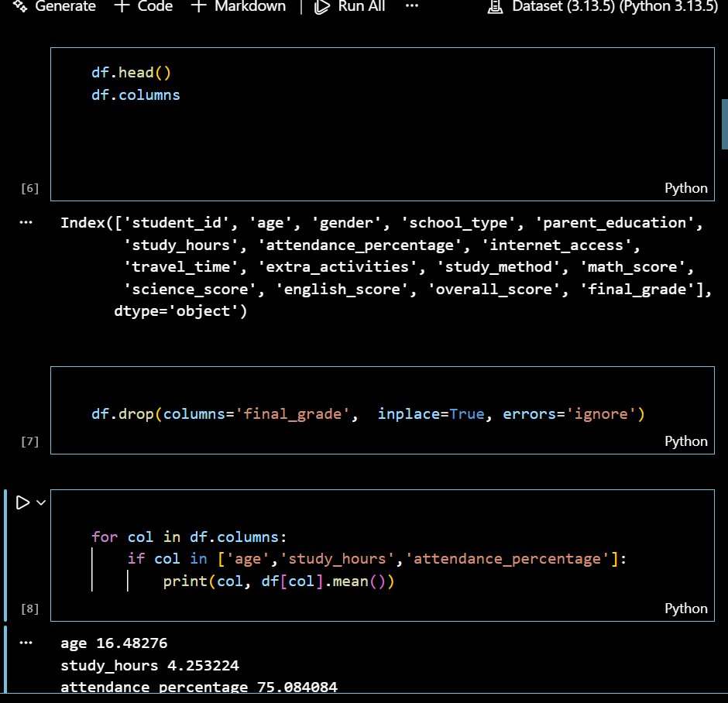
Task: Click the Generate sparkle icon
Action: coord(20,5)
